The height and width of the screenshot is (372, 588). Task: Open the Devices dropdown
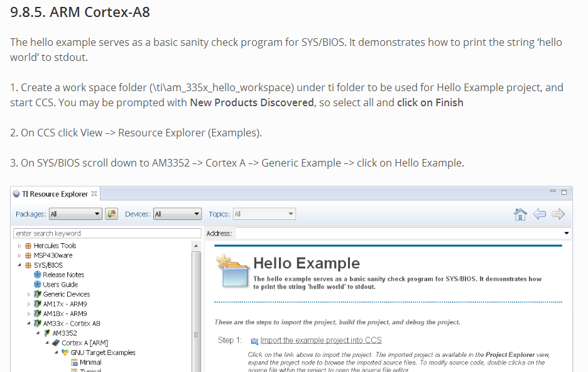[177, 214]
